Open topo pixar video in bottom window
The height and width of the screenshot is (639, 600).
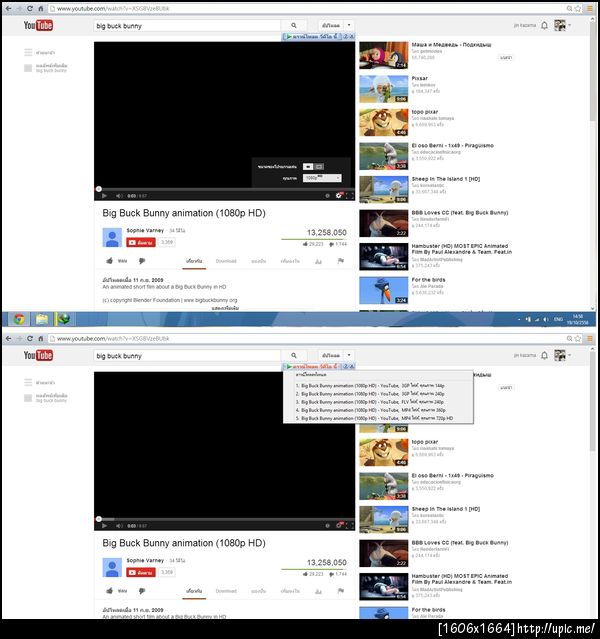(x=384, y=453)
